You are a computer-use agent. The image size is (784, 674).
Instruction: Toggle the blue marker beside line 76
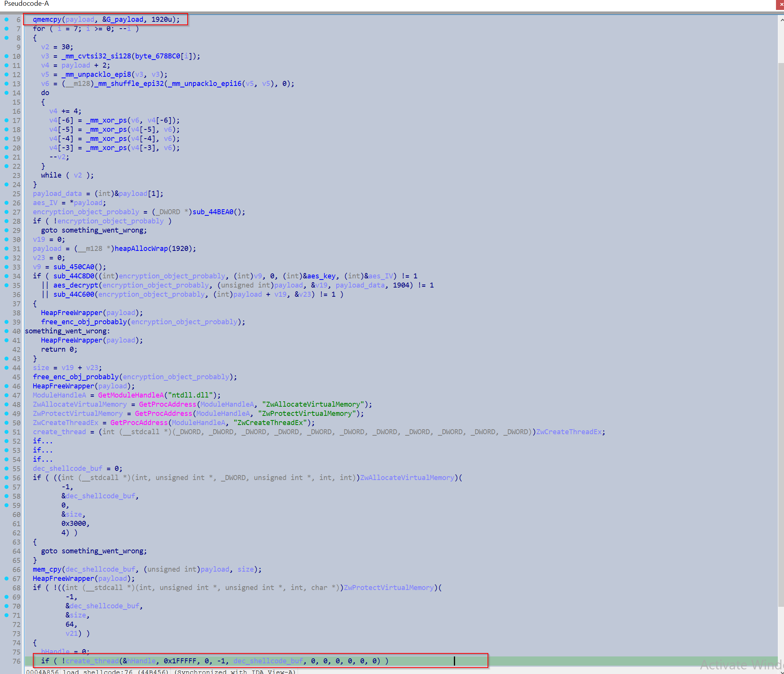tap(6, 661)
